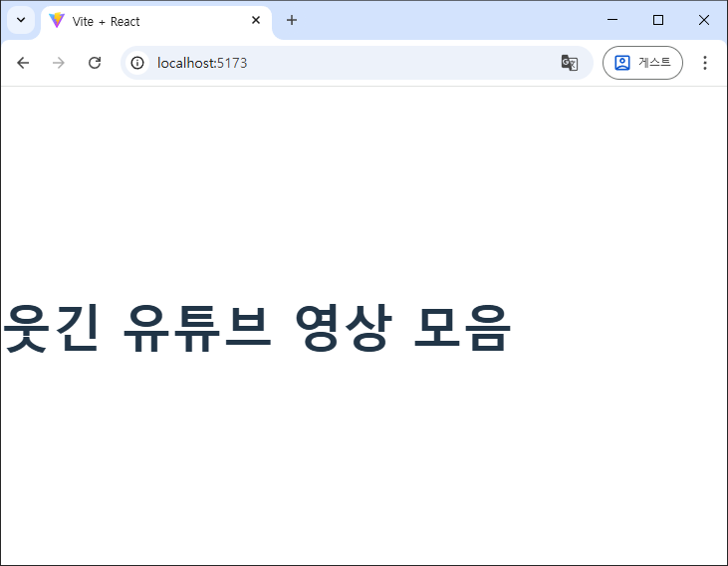This screenshot has height=566, width=728.
Task: Switch to the Vite + React tab title
Action: 107,21
